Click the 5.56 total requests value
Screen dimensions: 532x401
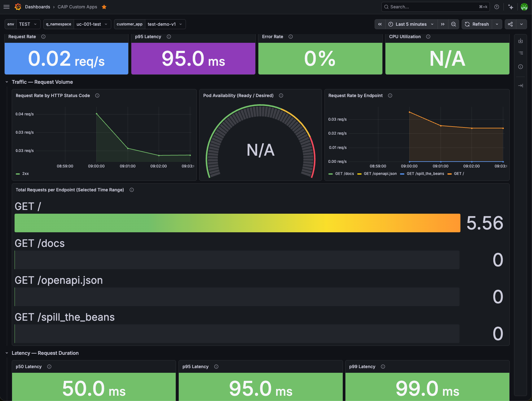click(x=485, y=223)
